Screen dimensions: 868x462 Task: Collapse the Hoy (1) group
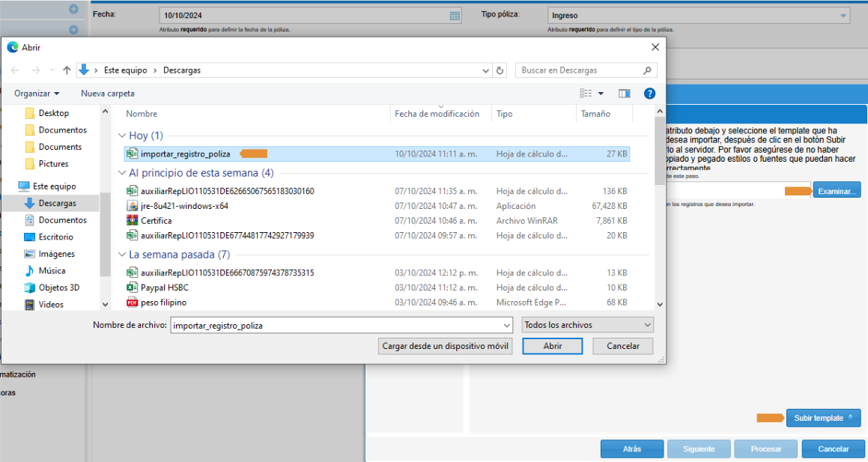pos(122,136)
